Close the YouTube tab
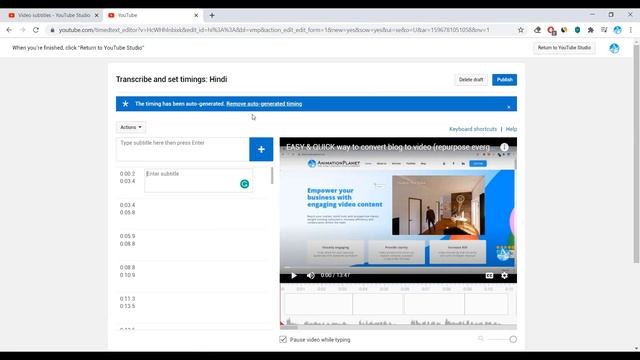 (x=196, y=16)
